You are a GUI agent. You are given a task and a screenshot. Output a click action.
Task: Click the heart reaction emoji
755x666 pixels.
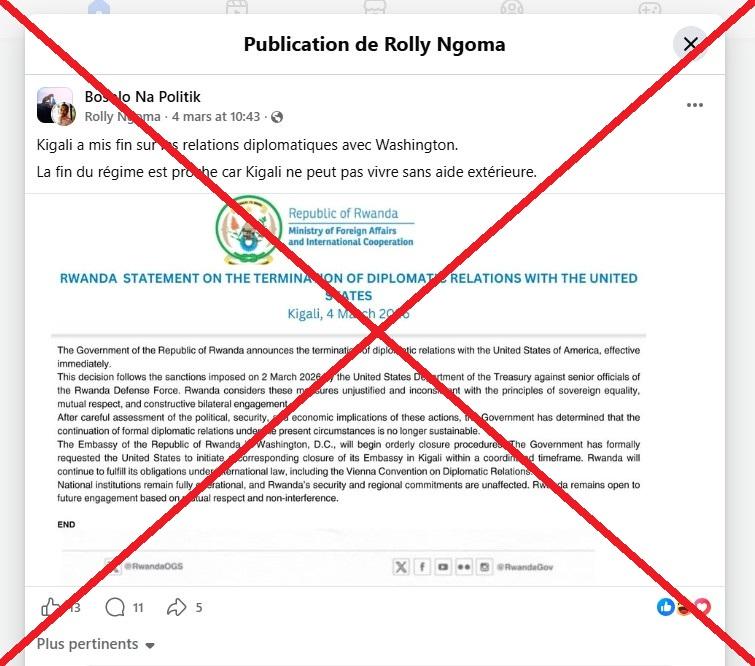coord(703,607)
